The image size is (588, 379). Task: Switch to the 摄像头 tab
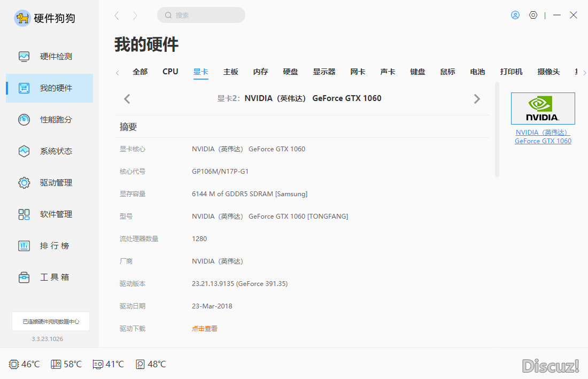click(548, 72)
